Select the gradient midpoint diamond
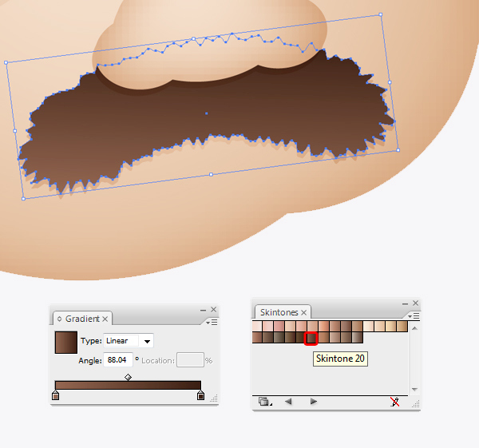 point(128,378)
